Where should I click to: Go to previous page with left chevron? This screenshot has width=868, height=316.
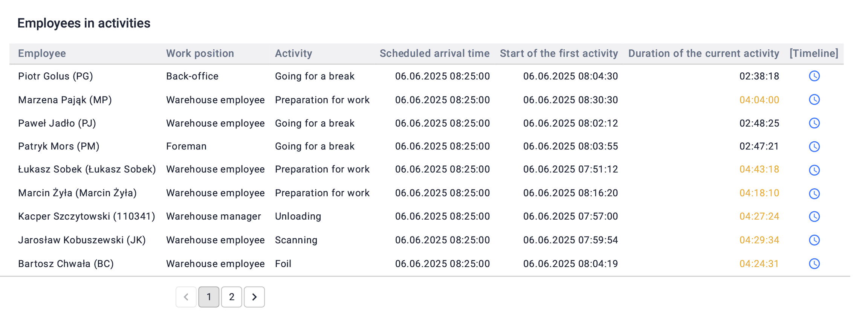(x=186, y=297)
